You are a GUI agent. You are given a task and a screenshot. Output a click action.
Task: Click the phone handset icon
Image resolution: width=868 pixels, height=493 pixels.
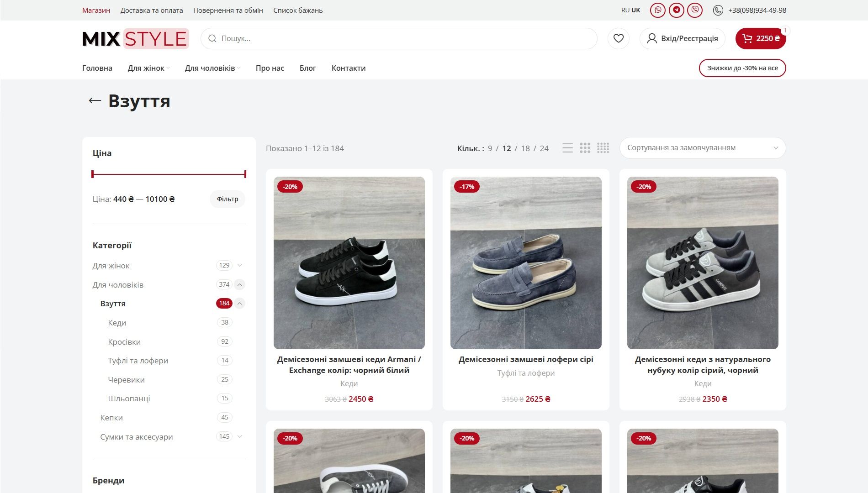point(718,10)
